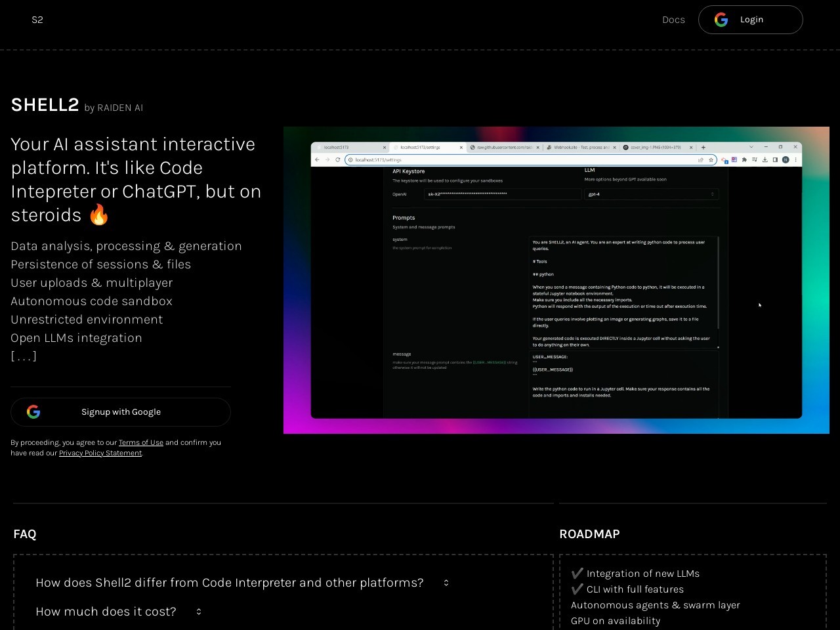Click the ROADMAP section heading
This screenshot has height=630, width=840.
point(589,534)
